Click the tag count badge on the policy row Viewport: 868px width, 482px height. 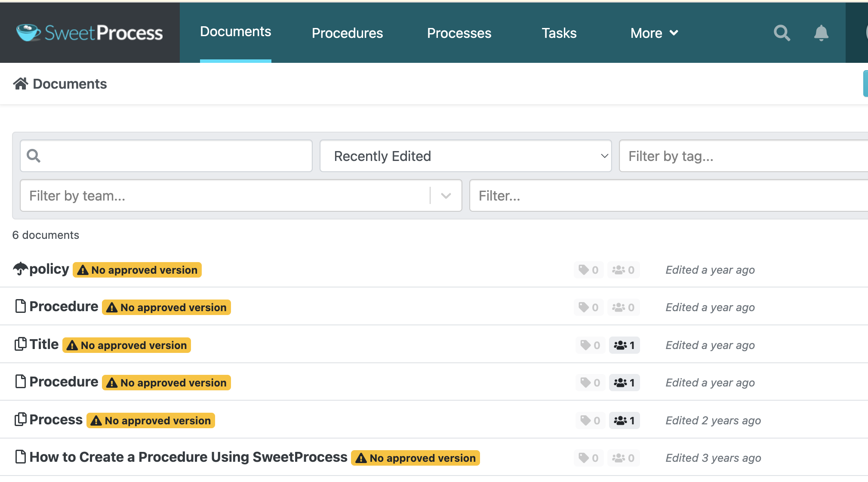588,270
